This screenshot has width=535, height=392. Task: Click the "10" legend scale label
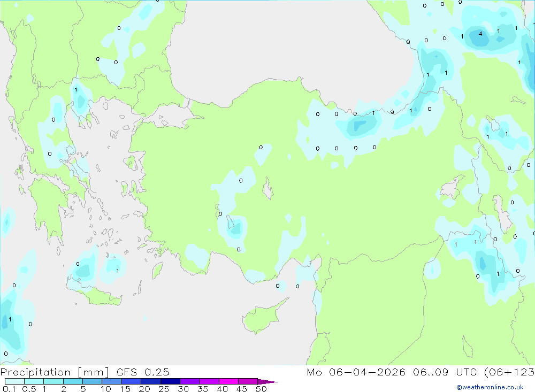click(x=105, y=389)
